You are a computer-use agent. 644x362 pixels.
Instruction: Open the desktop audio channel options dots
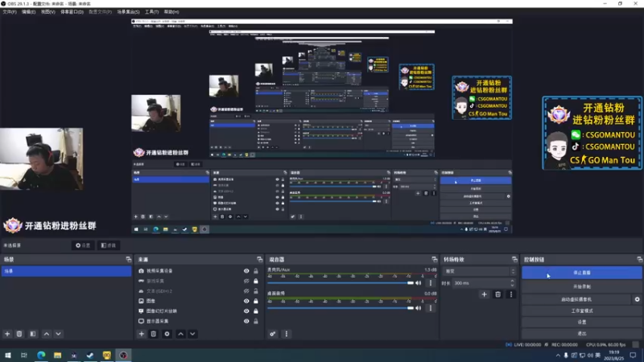[431, 308]
